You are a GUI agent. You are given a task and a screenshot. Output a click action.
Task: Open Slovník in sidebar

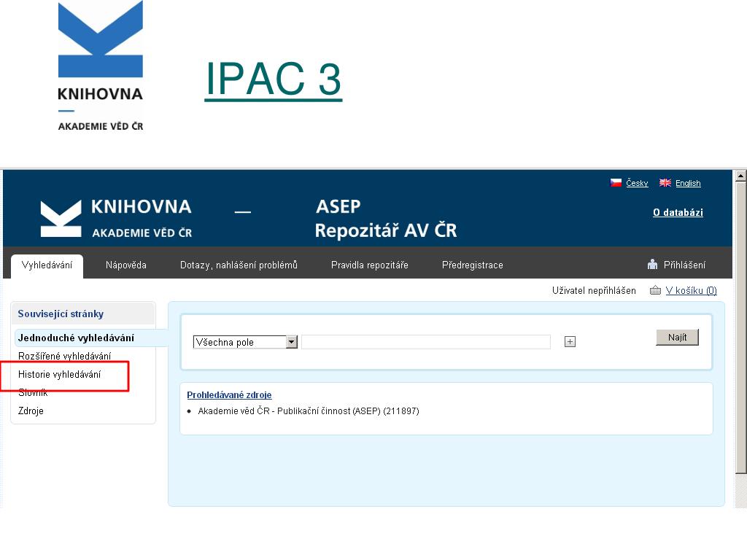tap(33, 392)
